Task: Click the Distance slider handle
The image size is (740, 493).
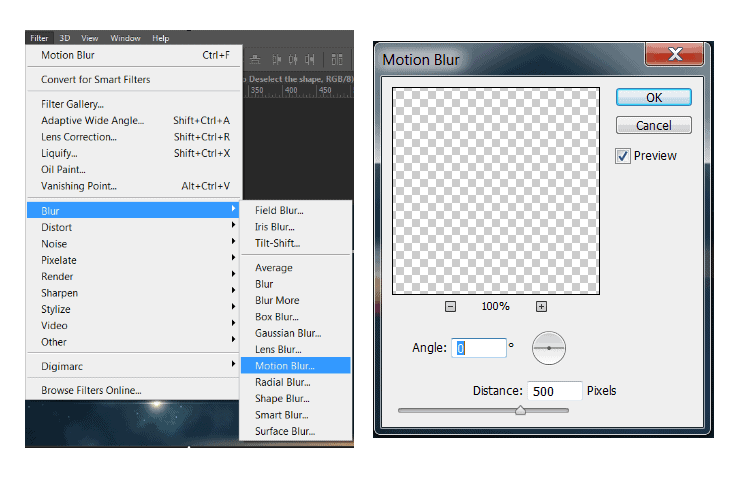Action: click(521, 410)
